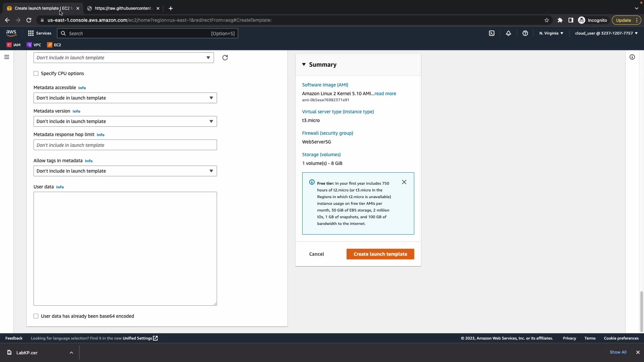Click inside the User data text area
Viewport: 644px width, 362px height.
click(x=125, y=248)
